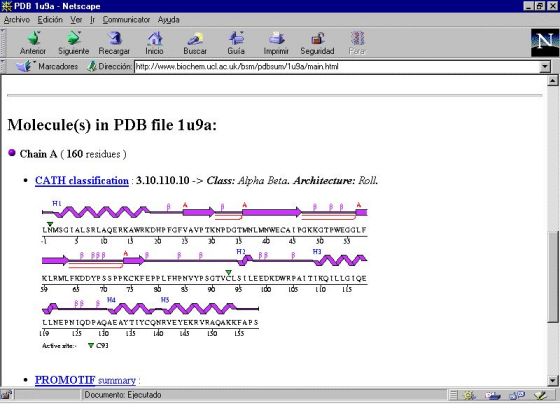The width and height of the screenshot is (560, 420).
Task: Click the Anterior back arrow icon
Action: (33, 38)
